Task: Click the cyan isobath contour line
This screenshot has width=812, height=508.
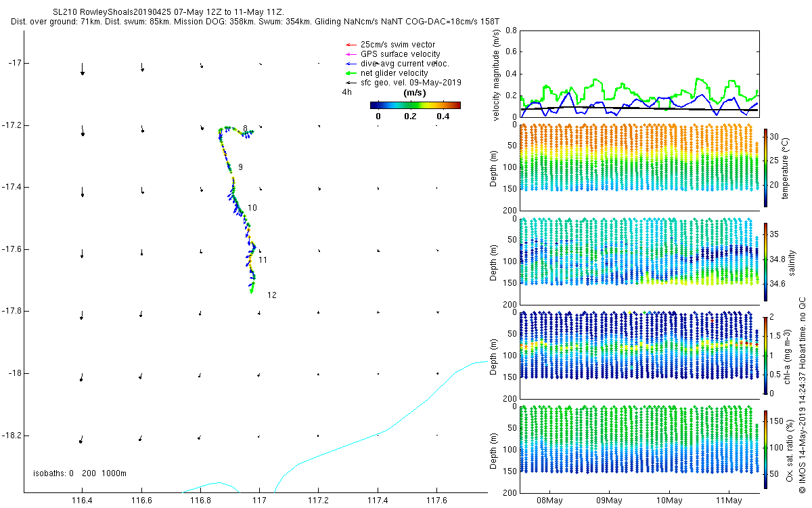Action: click(379, 433)
